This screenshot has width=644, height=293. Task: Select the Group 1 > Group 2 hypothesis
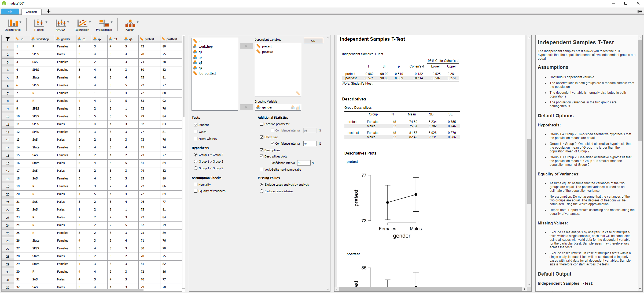tap(196, 161)
